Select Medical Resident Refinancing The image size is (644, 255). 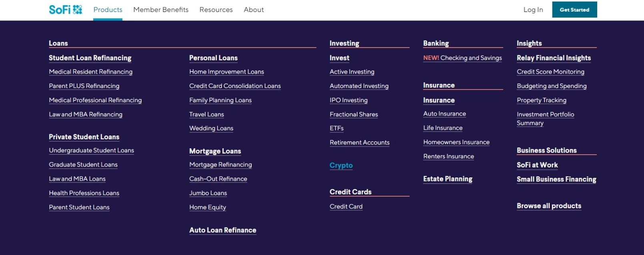click(x=90, y=72)
